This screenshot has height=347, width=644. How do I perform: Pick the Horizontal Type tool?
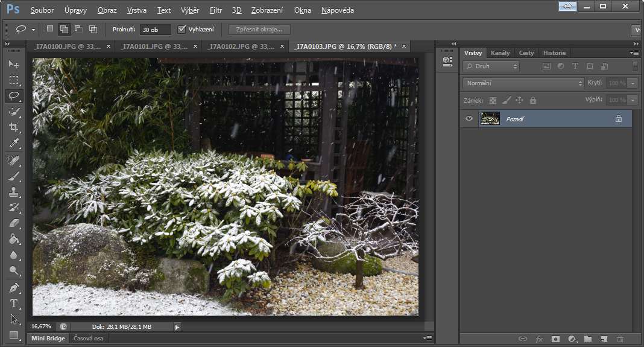(14, 304)
